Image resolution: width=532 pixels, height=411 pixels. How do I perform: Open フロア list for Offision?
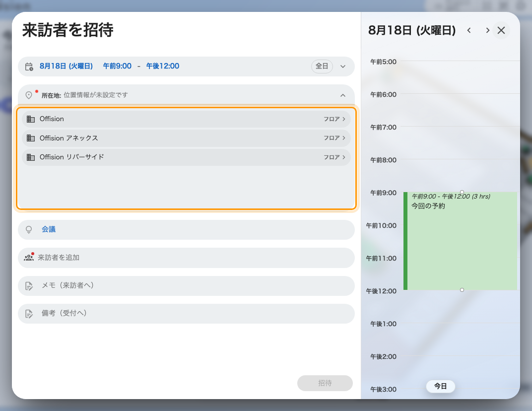coord(334,119)
